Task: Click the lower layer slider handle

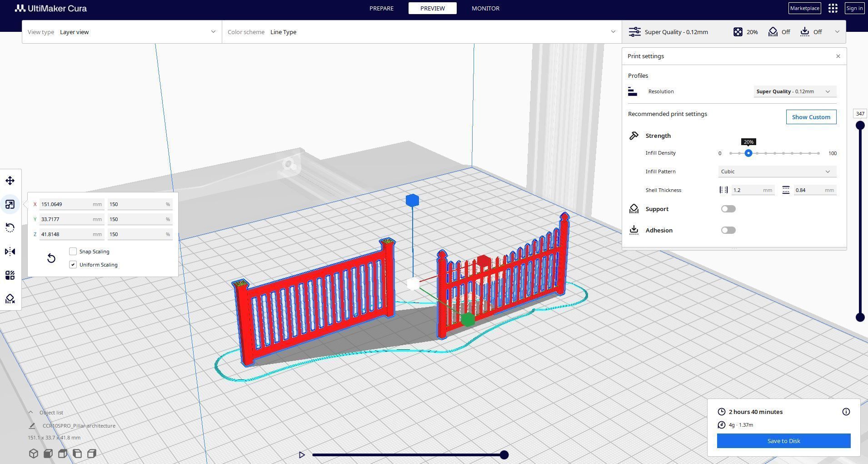Action: point(860,318)
